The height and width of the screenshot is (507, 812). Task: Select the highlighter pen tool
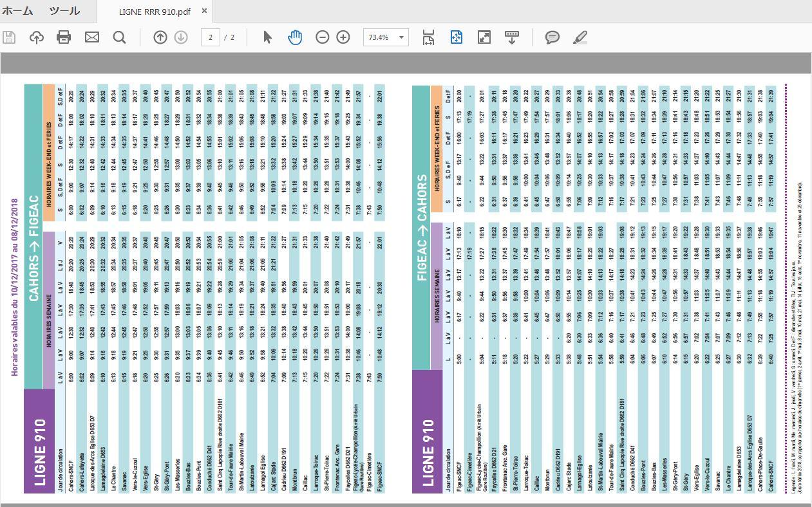tap(580, 37)
